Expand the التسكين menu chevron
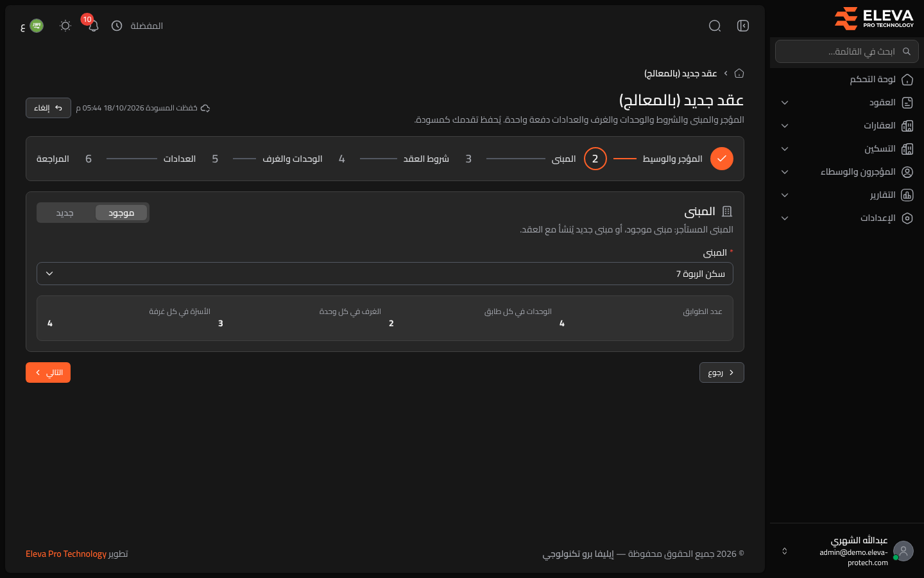The width and height of the screenshot is (924, 578). coord(785,149)
